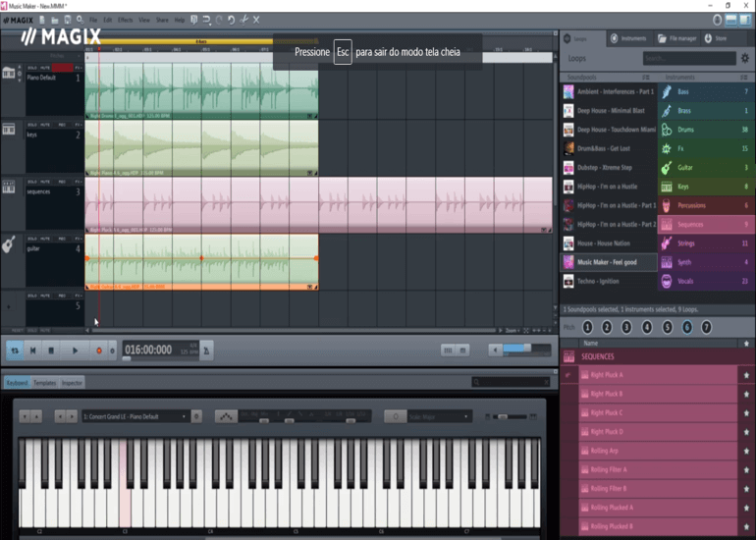Select the scissors cut tool in the toolbar
This screenshot has height=540, width=756.
[243, 20]
